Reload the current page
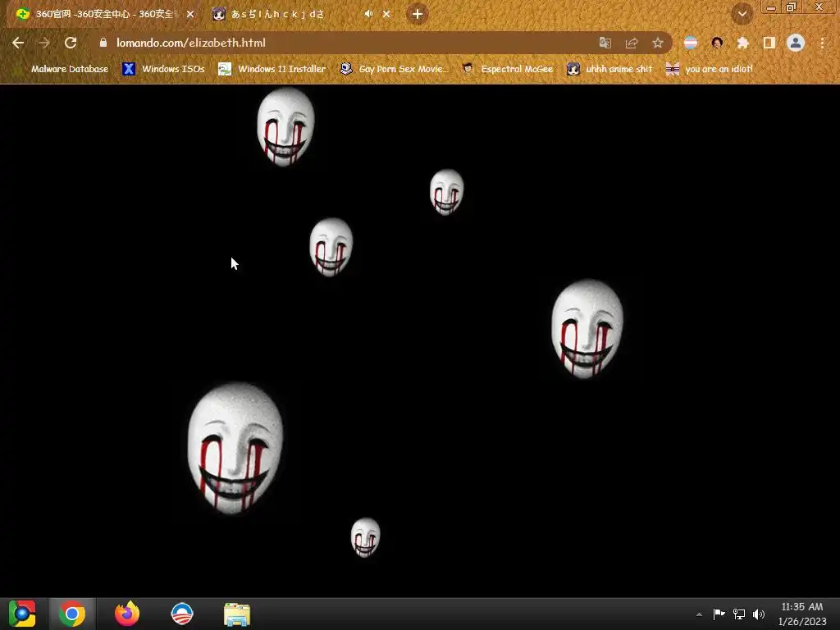The height and width of the screenshot is (630, 840). 71,43
